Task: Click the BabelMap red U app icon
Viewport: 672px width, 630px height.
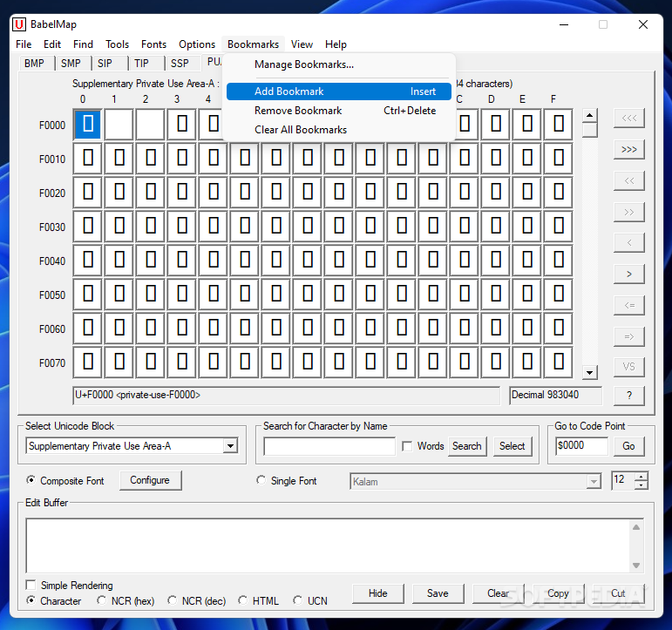Action: click(19, 24)
